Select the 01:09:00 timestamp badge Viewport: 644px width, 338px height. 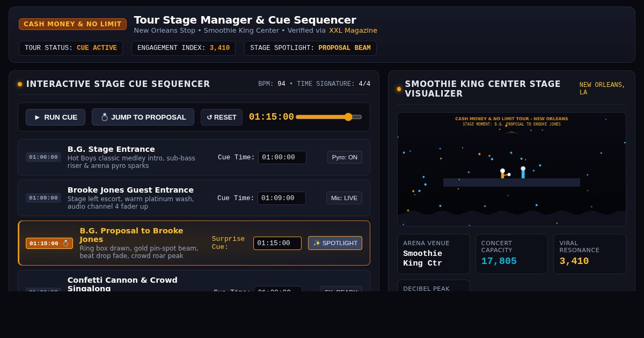click(x=43, y=198)
